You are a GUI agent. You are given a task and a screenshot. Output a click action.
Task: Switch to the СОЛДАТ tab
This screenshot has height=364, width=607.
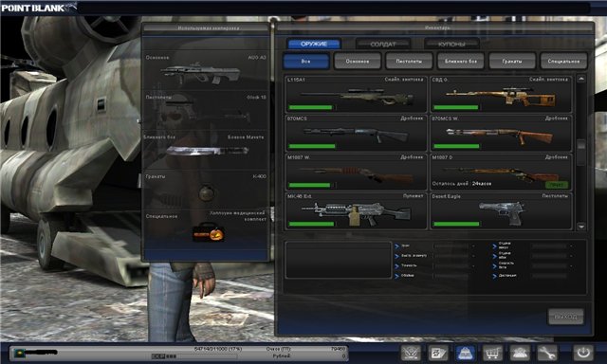pos(383,44)
